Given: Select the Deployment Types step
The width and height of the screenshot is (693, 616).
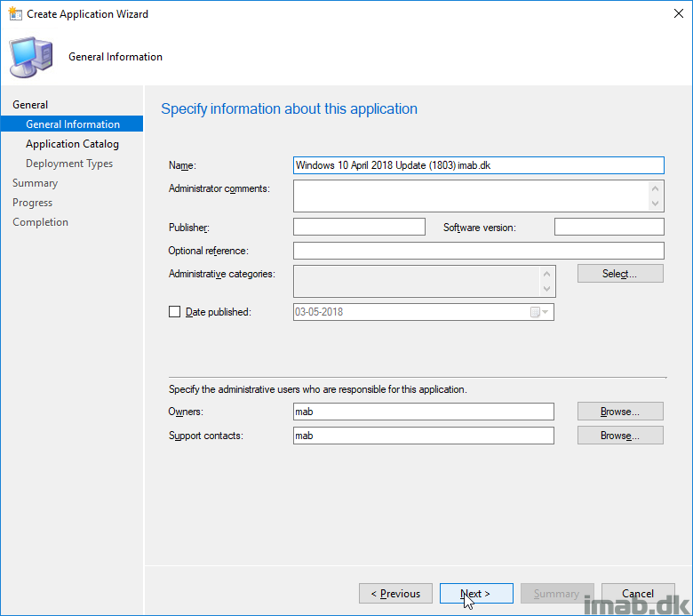Looking at the screenshot, I should 69,164.
